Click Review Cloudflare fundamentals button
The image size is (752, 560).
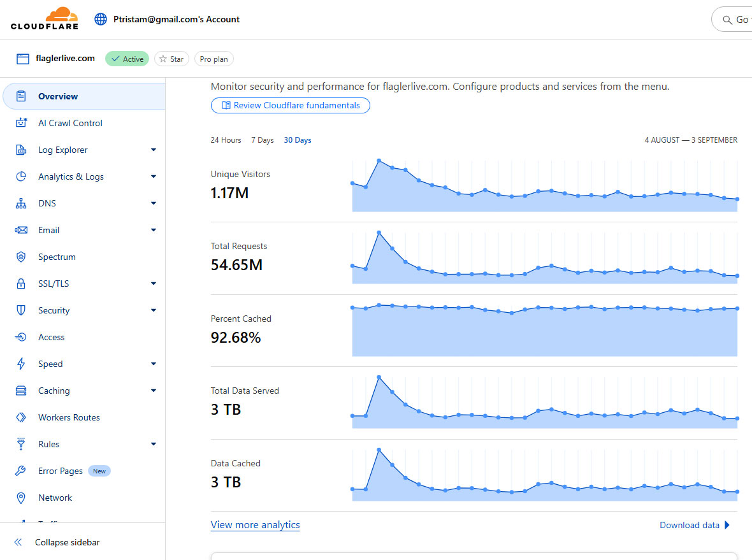click(x=290, y=106)
